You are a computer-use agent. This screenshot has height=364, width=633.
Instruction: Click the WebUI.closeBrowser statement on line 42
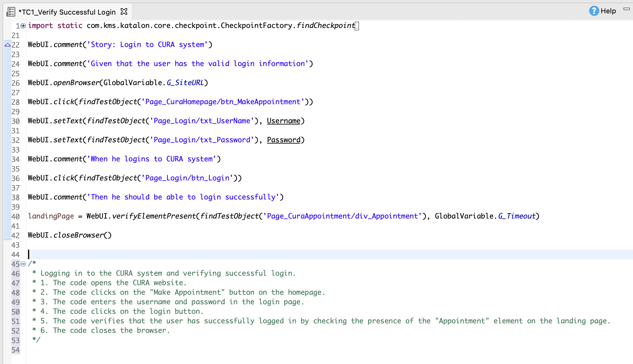(69, 235)
